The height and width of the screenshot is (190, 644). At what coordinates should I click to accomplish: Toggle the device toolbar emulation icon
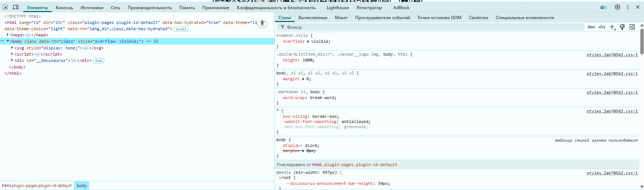[x=16, y=7]
